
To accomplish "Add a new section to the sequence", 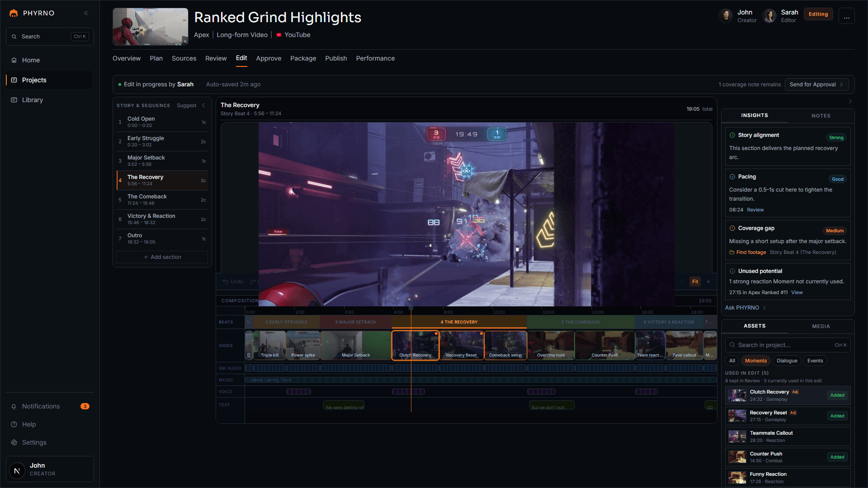I will pyautogui.click(x=162, y=257).
